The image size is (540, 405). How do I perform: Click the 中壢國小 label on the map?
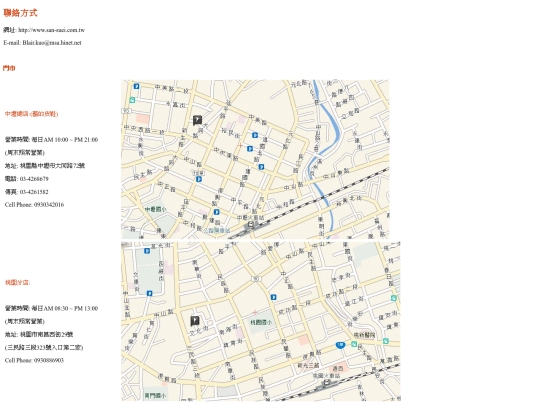(x=155, y=209)
